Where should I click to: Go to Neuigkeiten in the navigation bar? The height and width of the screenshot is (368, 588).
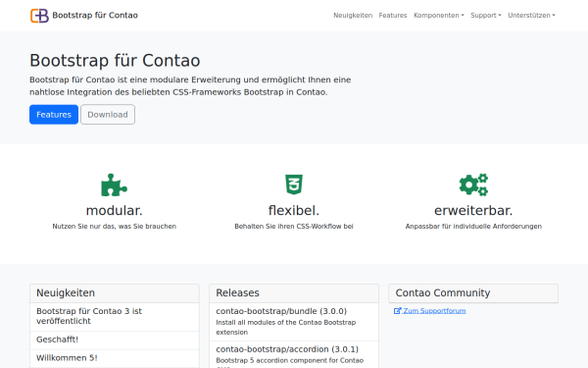coord(353,16)
